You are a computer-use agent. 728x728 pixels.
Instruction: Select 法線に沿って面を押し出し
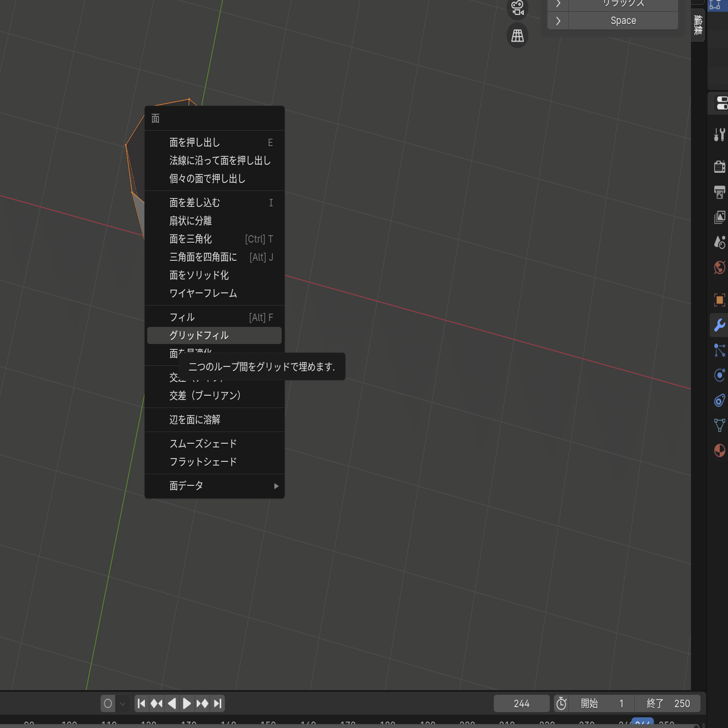(214, 161)
